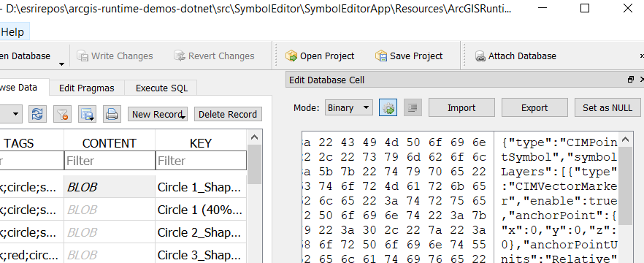
Task: Click the hex editor scrollbar up arrow
Action: 625,140
